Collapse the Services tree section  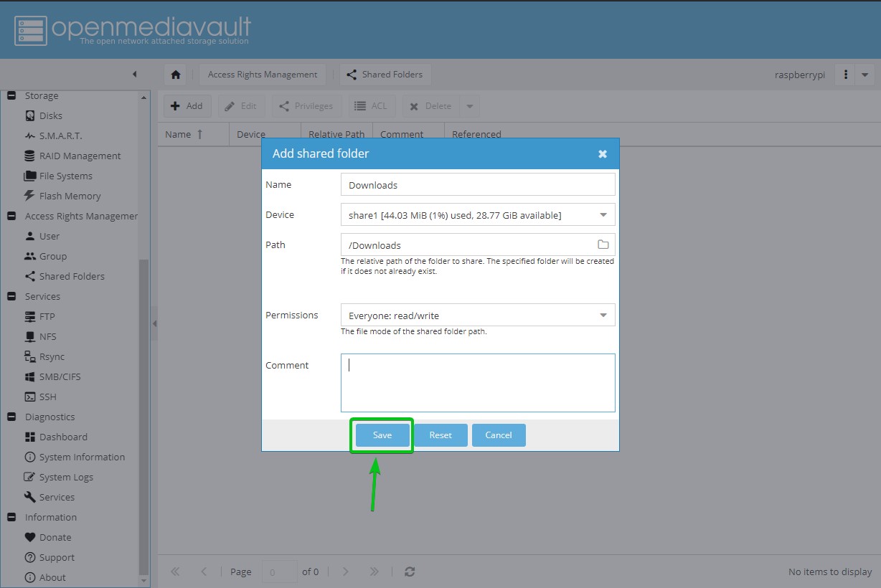pos(11,296)
